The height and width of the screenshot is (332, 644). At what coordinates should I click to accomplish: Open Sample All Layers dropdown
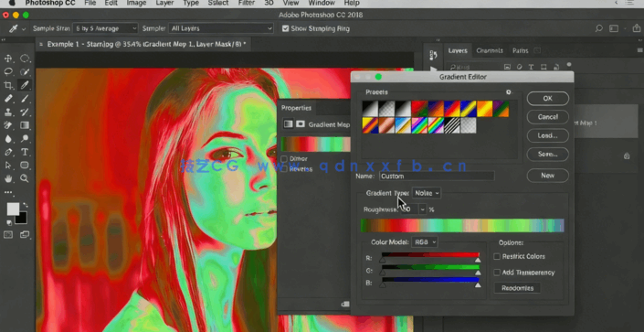coord(221,28)
